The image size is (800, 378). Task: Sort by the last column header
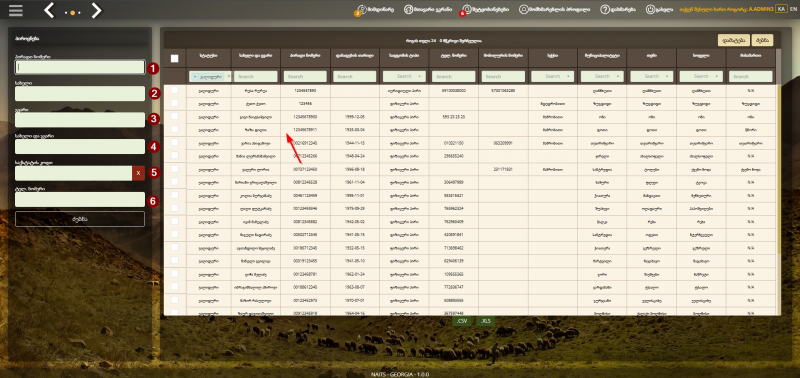coord(751,55)
